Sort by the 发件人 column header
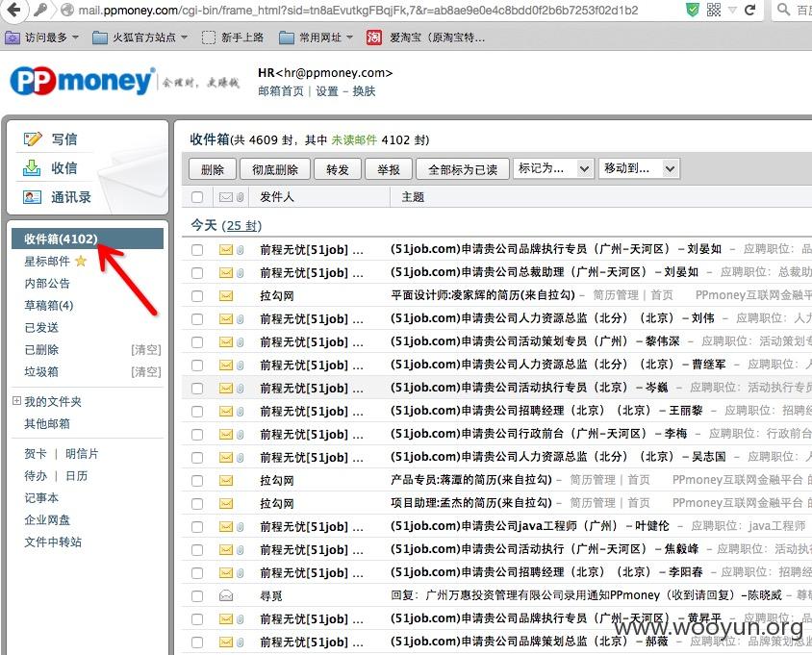 click(276, 197)
